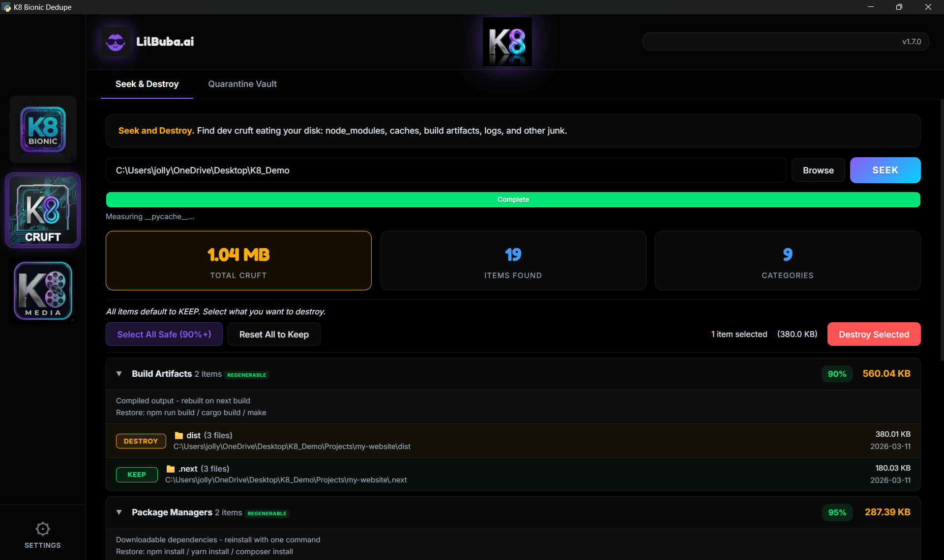Viewport: 944px width, 560px height.
Task: Select the Seek & Destroy tab
Action: coord(147,84)
